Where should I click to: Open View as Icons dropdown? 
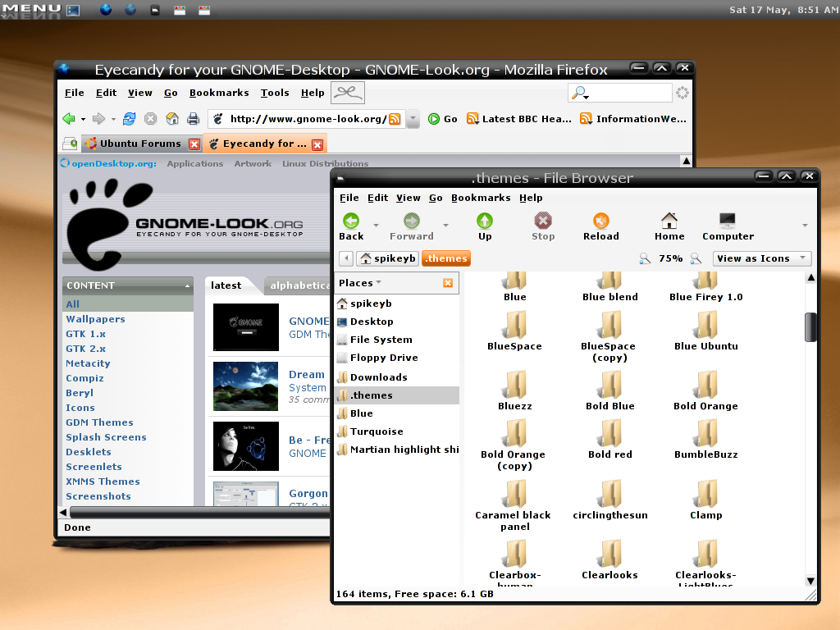pyautogui.click(x=762, y=258)
